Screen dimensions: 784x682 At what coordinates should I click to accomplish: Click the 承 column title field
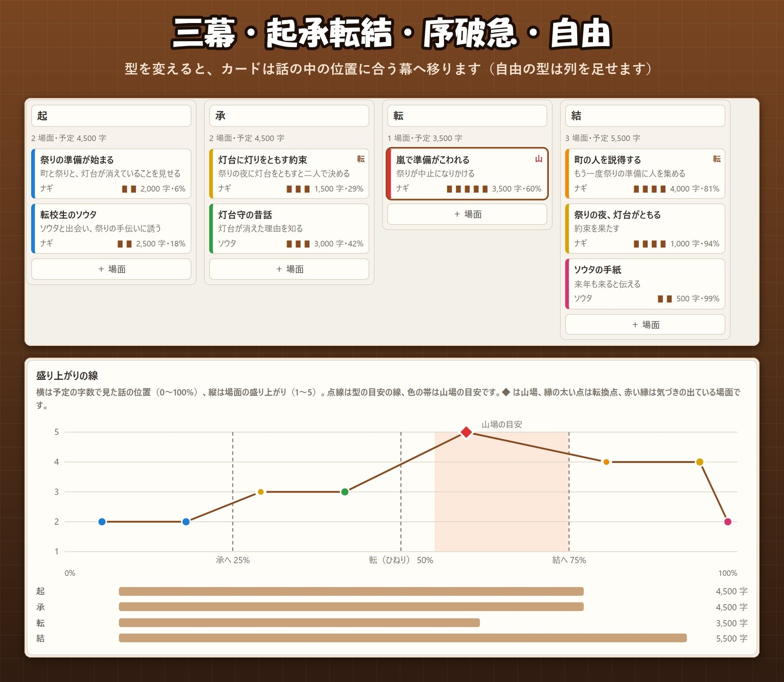click(x=289, y=116)
